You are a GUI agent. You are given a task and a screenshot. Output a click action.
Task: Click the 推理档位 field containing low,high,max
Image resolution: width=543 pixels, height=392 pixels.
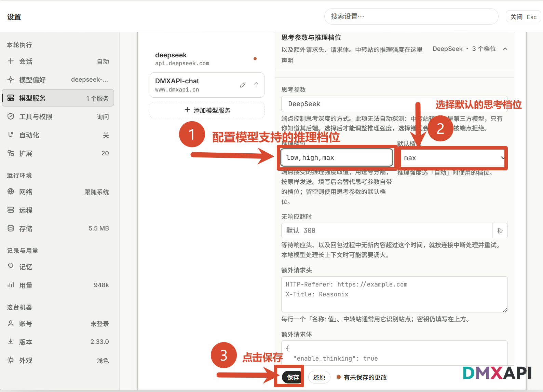[x=337, y=157]
